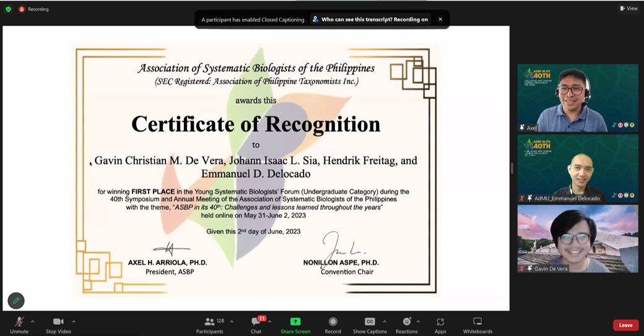
Task: Click "NONILLON ASPE, PH.D." text on certificate
Action: (341, 262)
